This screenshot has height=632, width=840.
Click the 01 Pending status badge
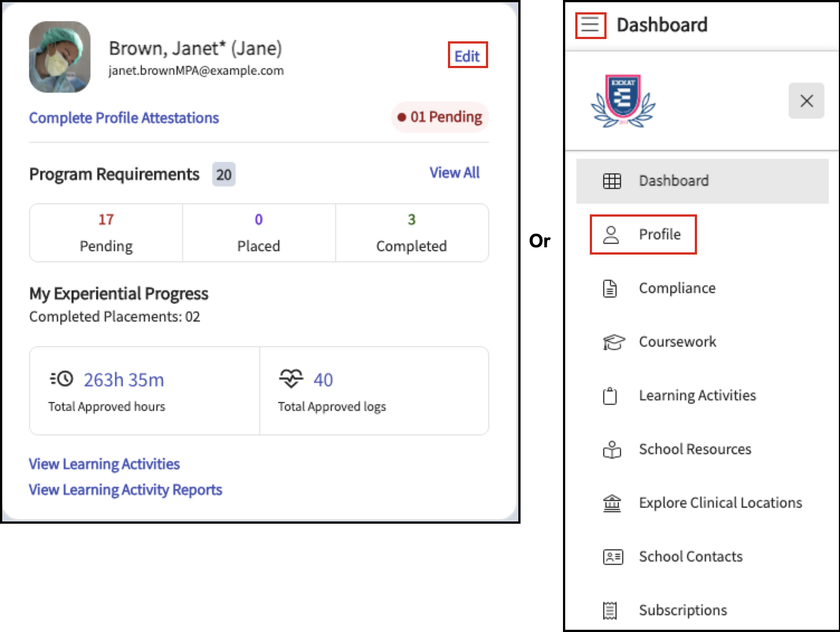(x=440, y=117)
